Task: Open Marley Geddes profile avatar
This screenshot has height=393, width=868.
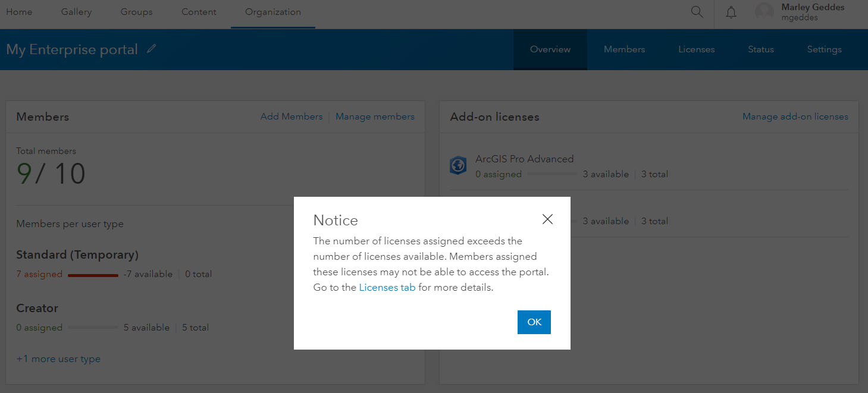Action: 764,11
